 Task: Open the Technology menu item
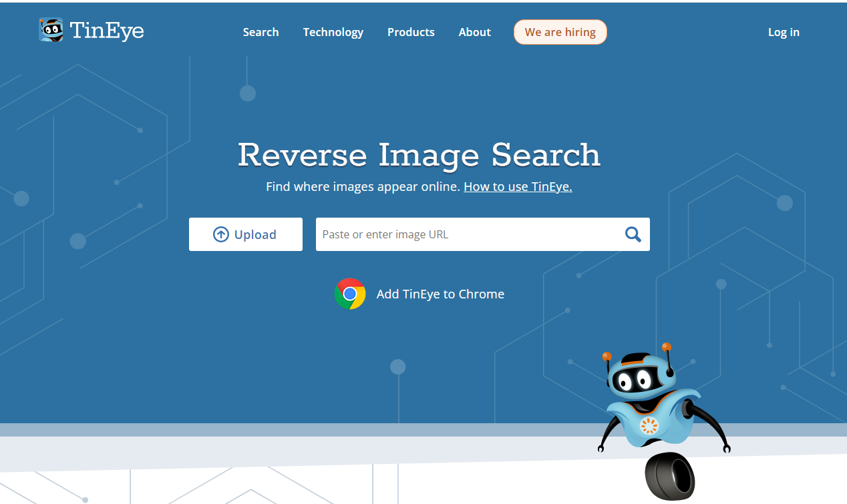(333, 32)
